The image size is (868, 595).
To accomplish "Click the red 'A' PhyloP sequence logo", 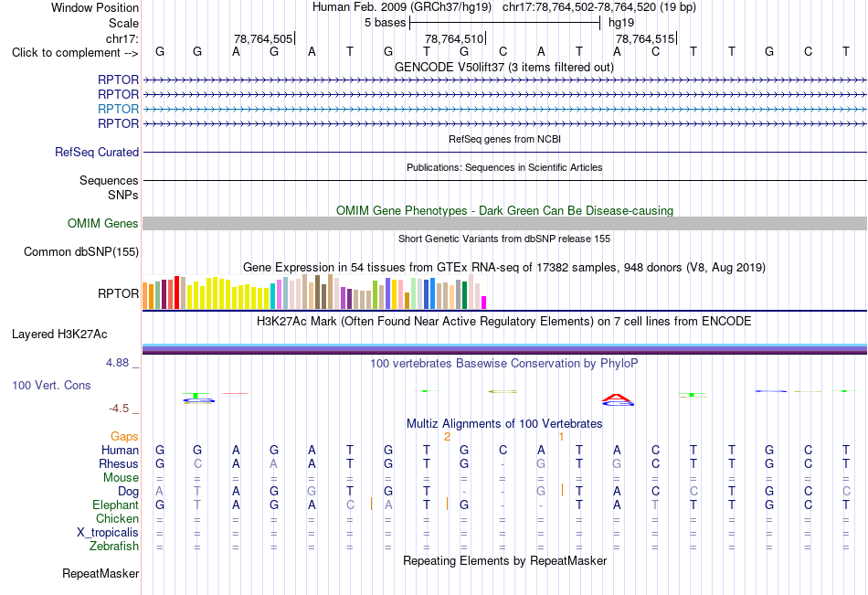I will [x=617, y=398].
